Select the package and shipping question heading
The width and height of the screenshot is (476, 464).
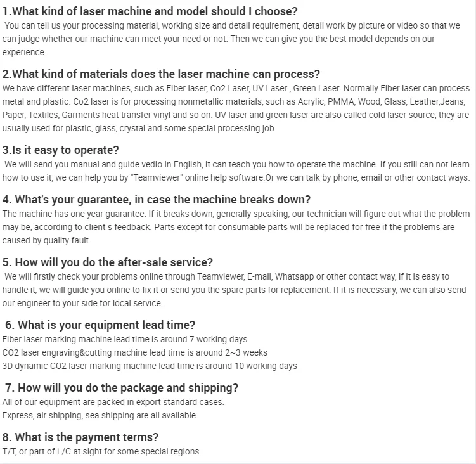coord(122,387)
